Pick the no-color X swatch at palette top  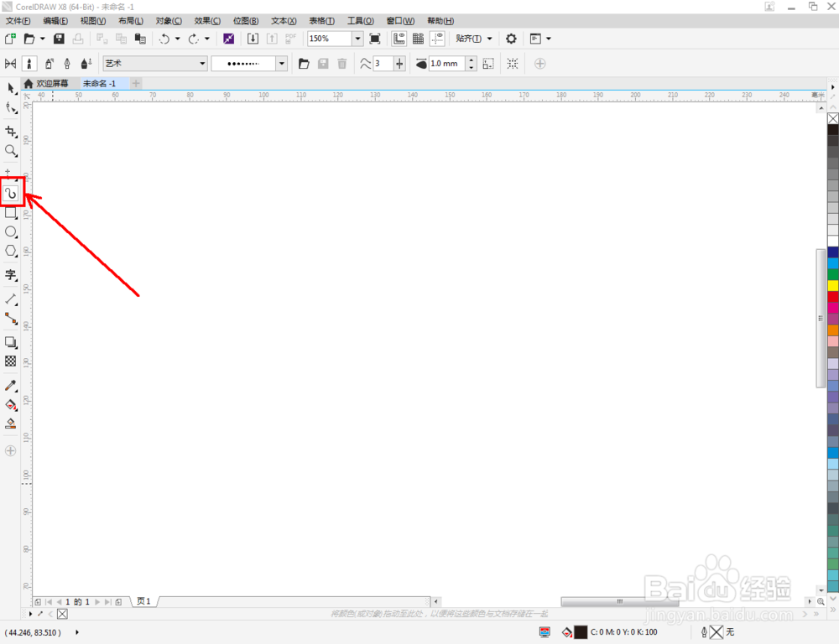coord(833,118)
